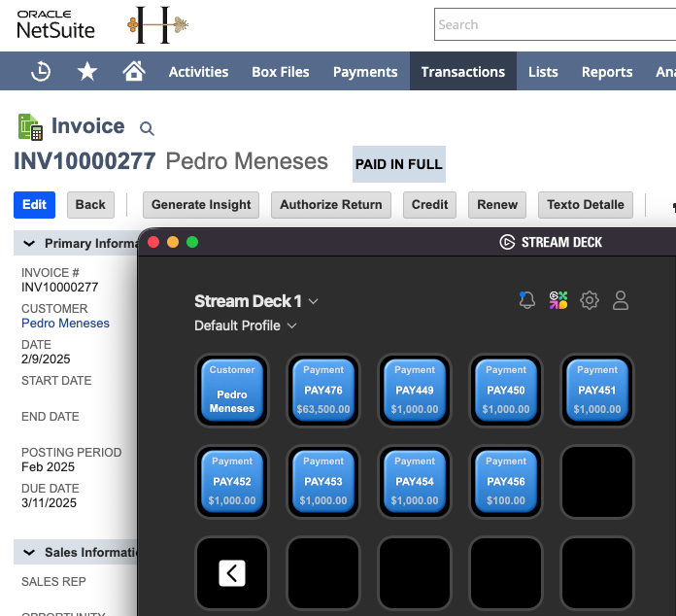
Task: Select the PAY449 payment key
Action: pos(415,390)
